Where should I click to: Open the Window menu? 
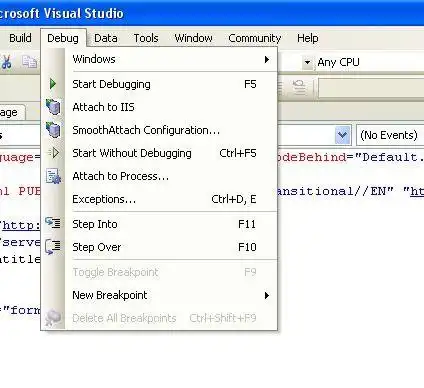193,38
